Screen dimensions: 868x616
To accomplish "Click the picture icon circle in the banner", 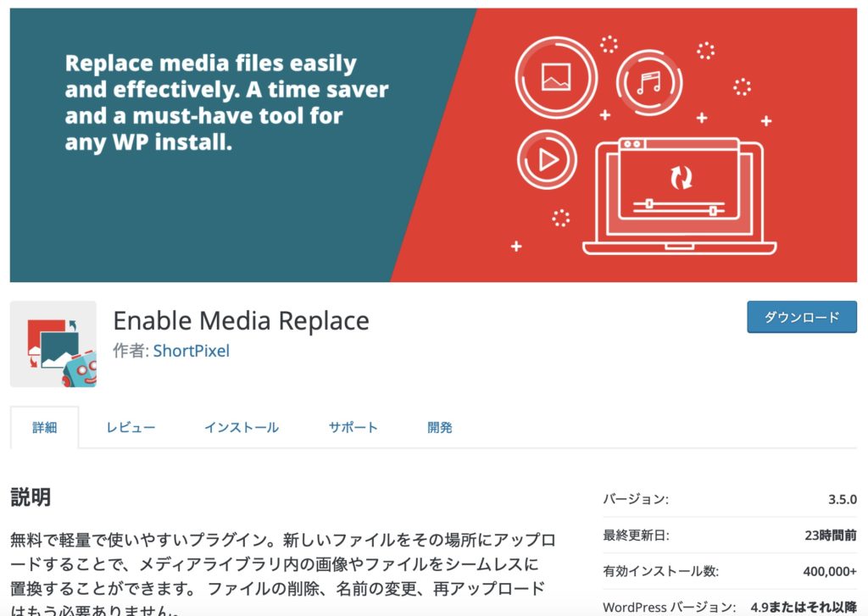I will [x=555, y=77].
